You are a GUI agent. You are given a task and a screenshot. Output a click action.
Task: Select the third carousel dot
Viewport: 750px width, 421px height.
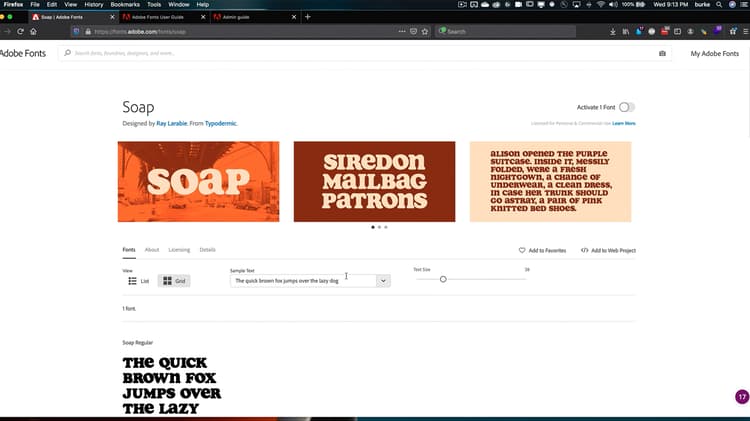(386, 227)
